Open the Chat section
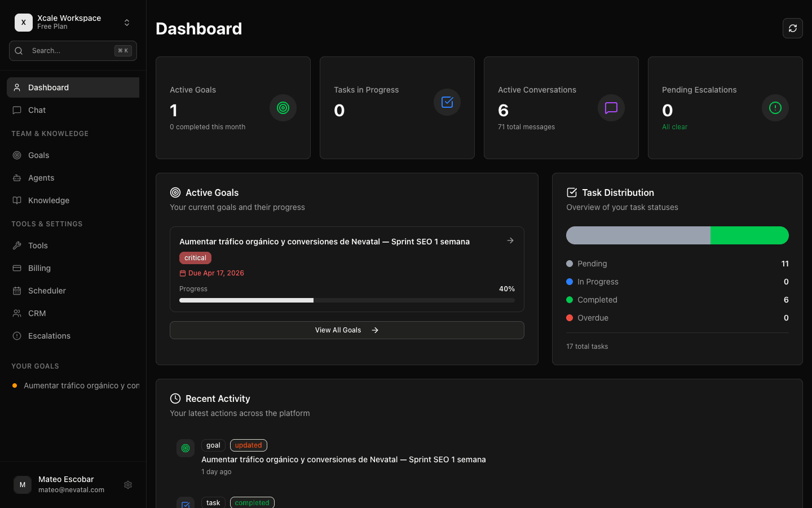 37,110
